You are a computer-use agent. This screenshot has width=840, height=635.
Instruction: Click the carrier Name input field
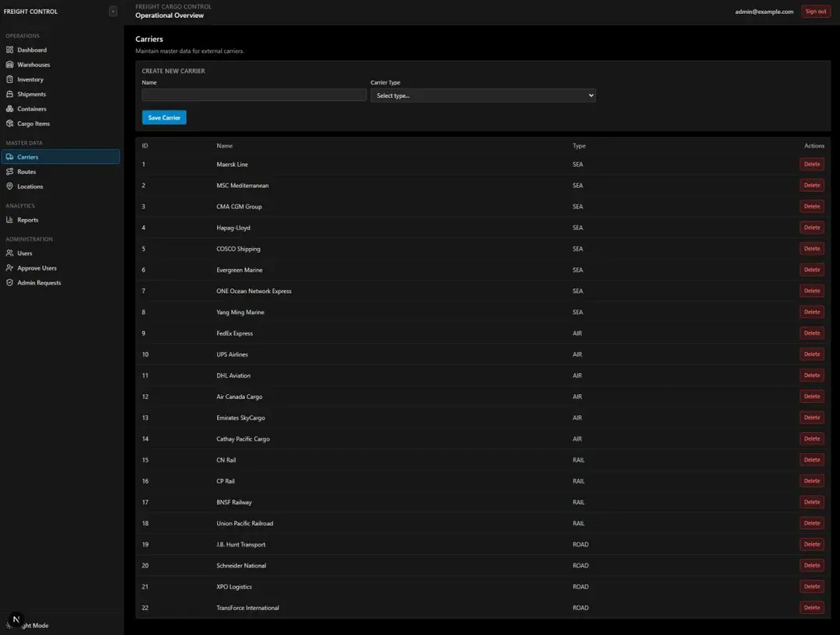pyautogui.click(x=254, y=96)
